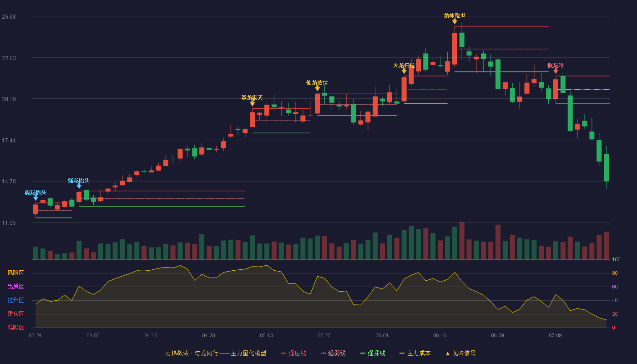The image size is (637, 364).
Task: Select the 假龙吟 signal label
Action: (x=556, y=66)
